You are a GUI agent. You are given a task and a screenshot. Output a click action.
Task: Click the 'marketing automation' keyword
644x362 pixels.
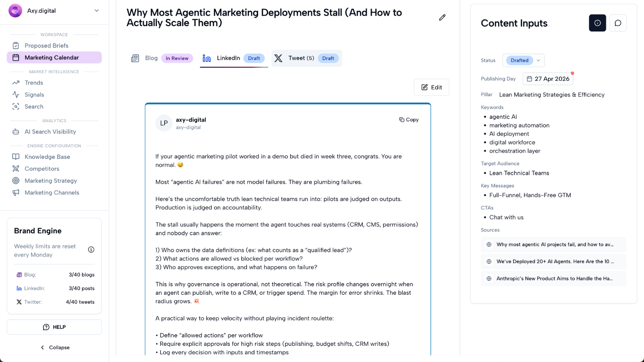[x=519, y=125]
